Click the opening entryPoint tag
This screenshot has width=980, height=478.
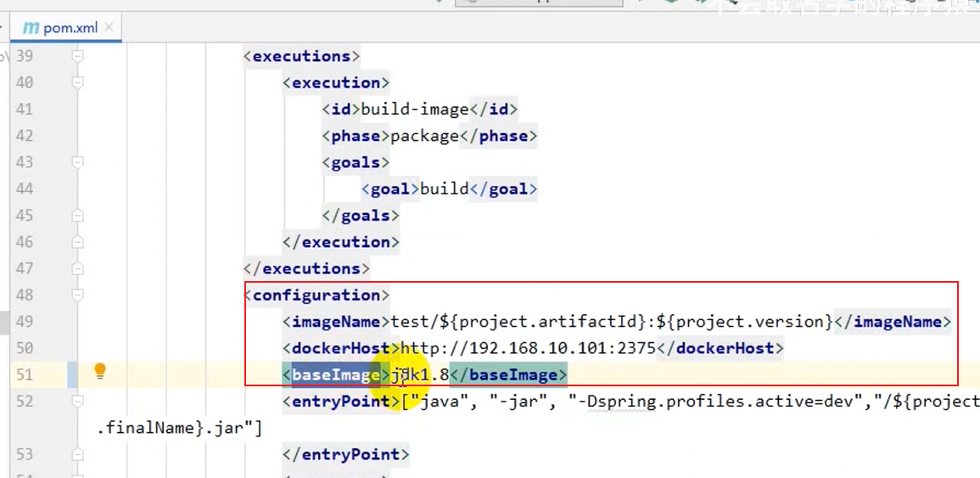tap(342, 401)
